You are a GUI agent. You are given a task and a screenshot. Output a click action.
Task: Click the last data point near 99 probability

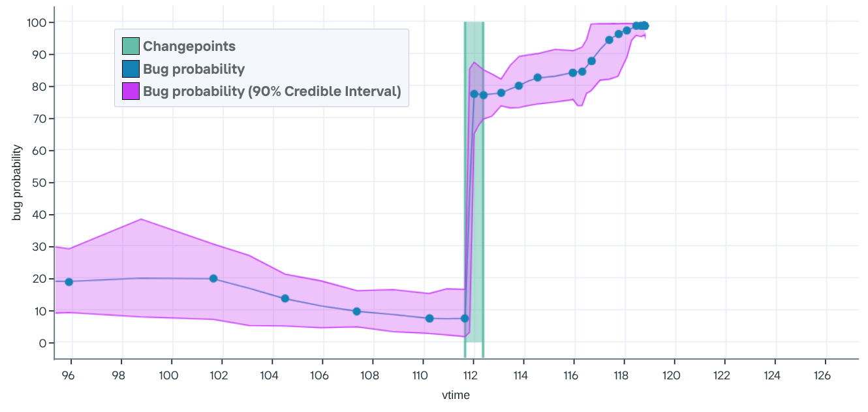645,25
